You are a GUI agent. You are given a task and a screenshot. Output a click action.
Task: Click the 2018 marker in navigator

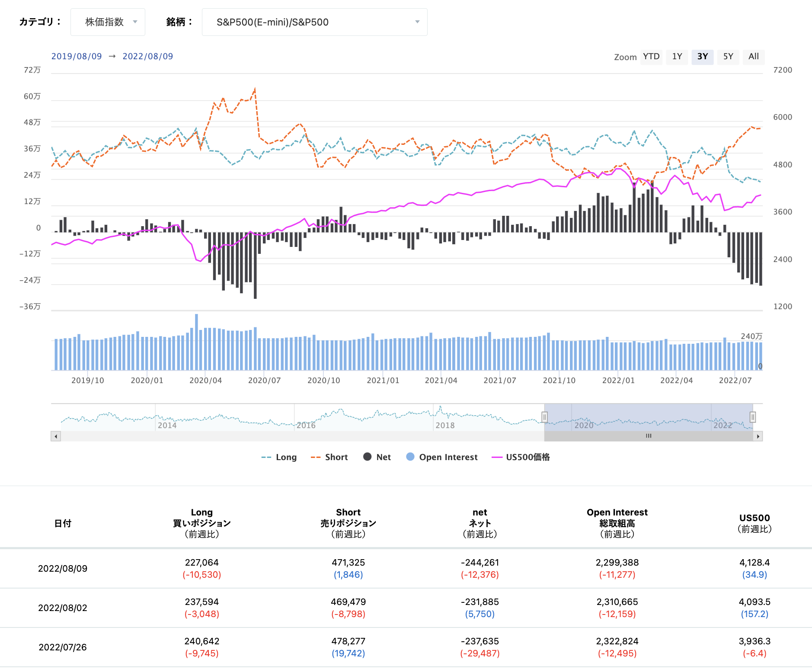(445, 426)
